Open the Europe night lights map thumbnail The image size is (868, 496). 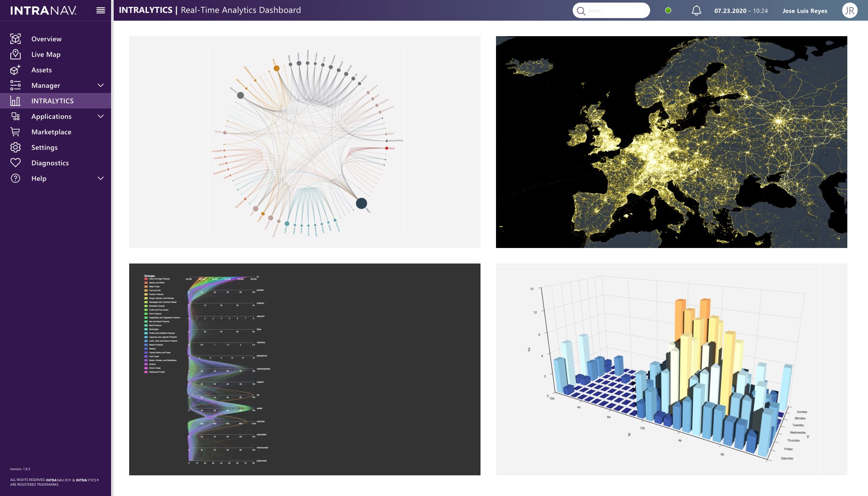tap(671, 142)
